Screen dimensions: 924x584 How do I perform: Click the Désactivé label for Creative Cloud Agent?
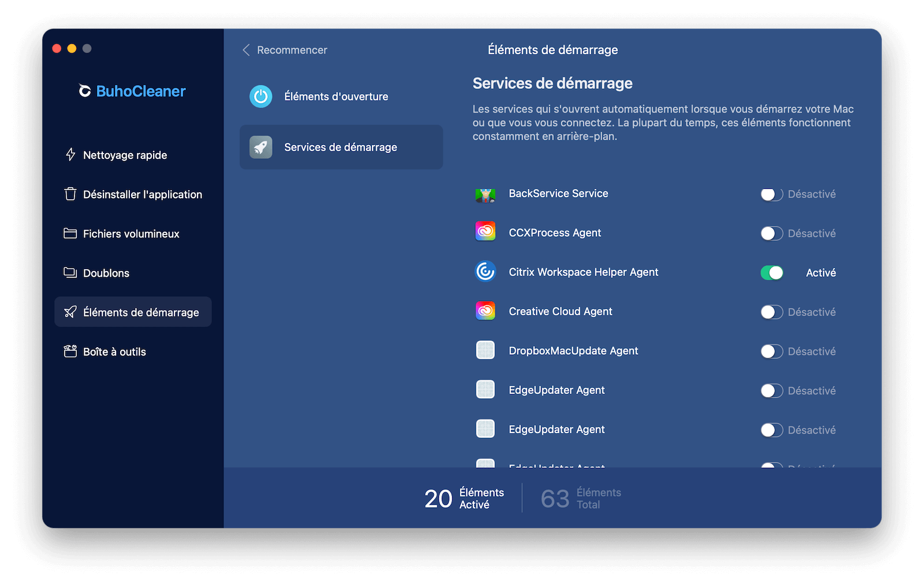coord(811,312)
